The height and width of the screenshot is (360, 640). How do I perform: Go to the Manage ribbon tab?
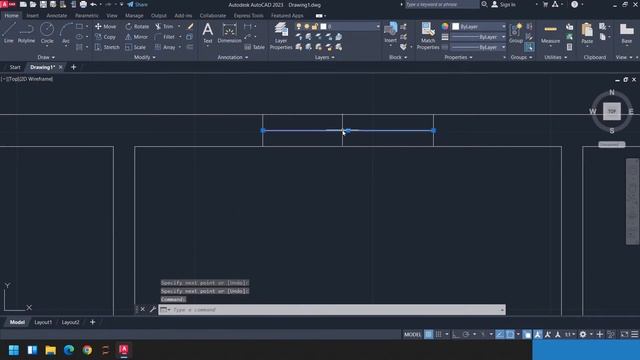point(134,16)
